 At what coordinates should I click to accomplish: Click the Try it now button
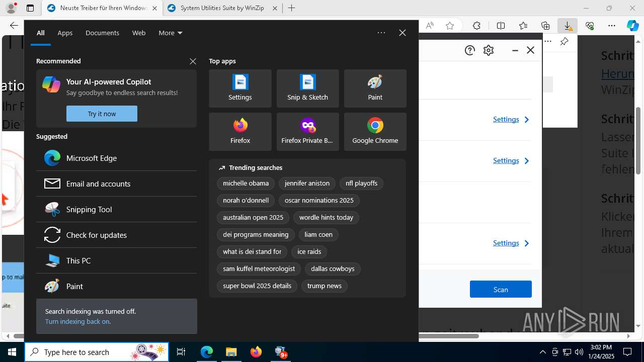(x=102, y=114)
